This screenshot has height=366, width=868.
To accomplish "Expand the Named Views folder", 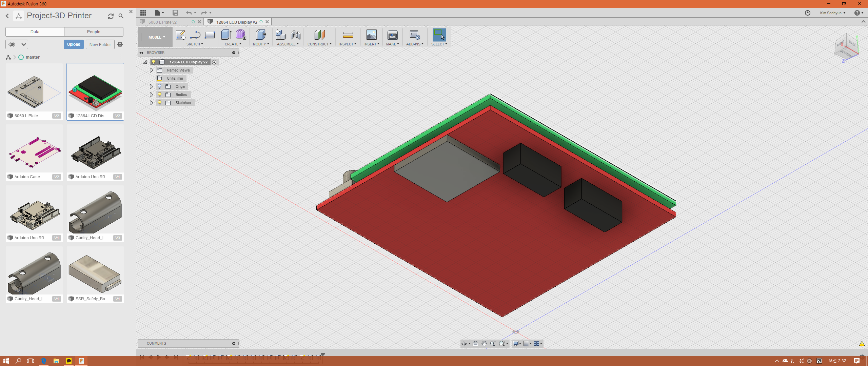I will click(x=152, y=70).
